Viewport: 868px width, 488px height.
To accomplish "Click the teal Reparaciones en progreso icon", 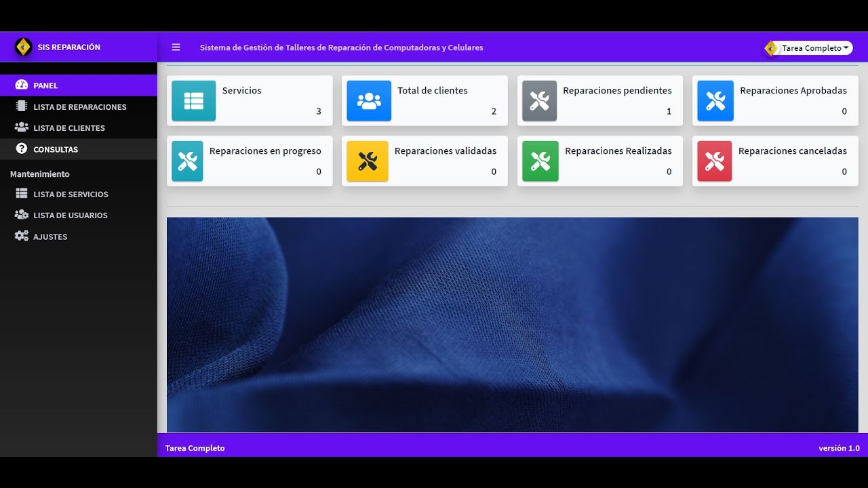I will [x=187, y=161].
